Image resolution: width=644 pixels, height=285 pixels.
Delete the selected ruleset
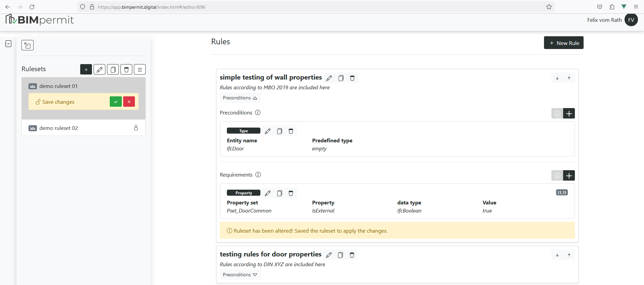point(126,69)
